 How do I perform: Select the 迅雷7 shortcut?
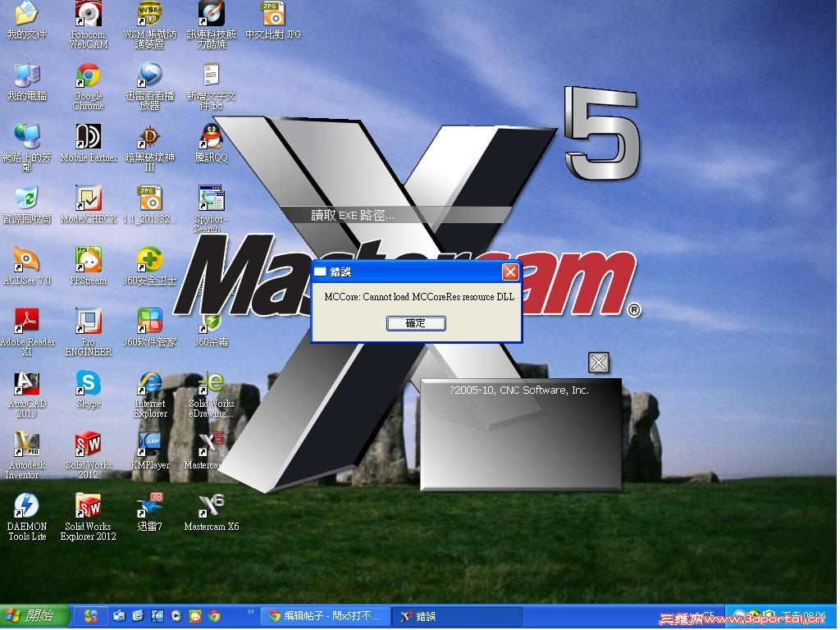click(150, 513)
